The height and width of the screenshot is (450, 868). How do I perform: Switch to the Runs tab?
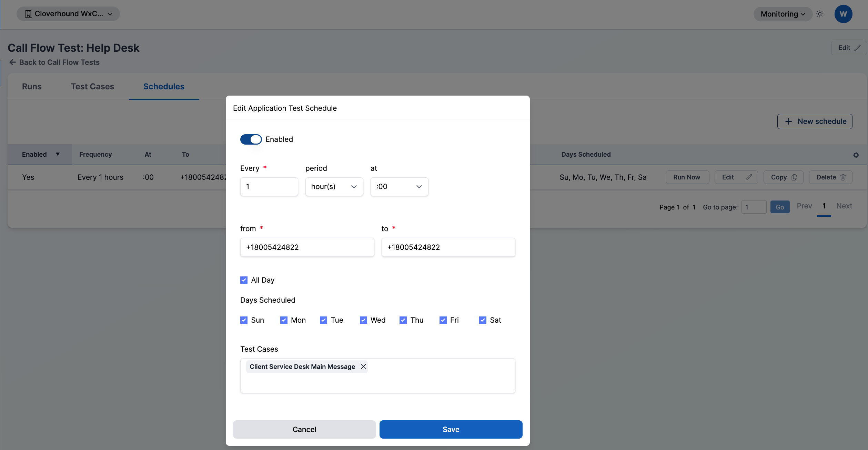click(32, 86)
